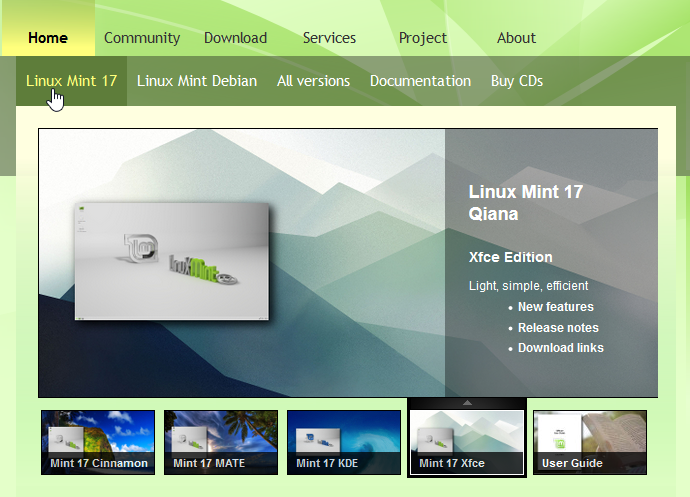Open the Project menu

pos(423,38)
